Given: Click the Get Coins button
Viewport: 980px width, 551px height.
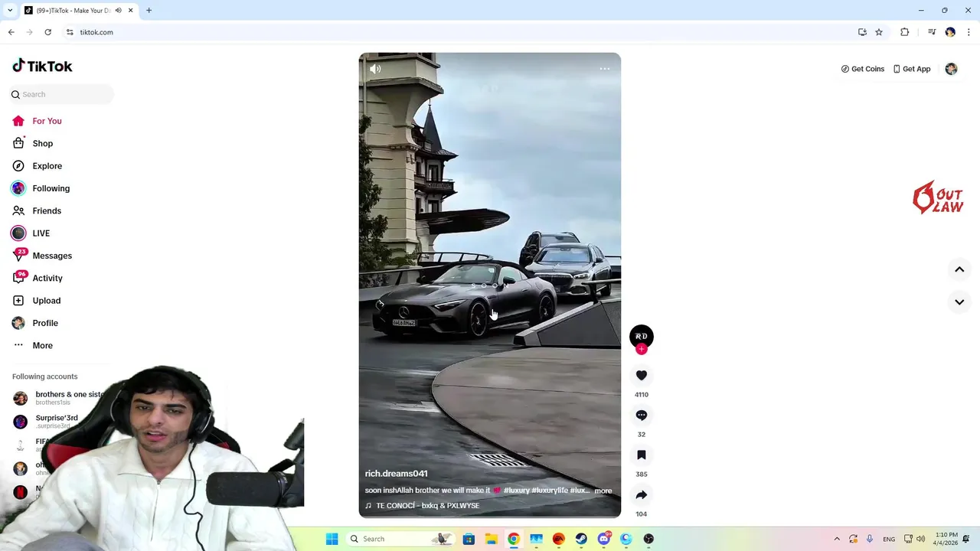Looking at the screenshot, I should coord(862,69).
